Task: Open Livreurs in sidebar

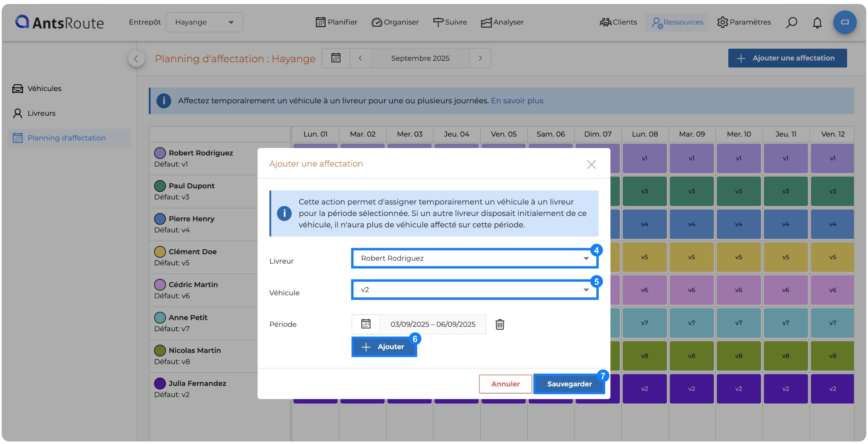Action: tap(34, 113)
